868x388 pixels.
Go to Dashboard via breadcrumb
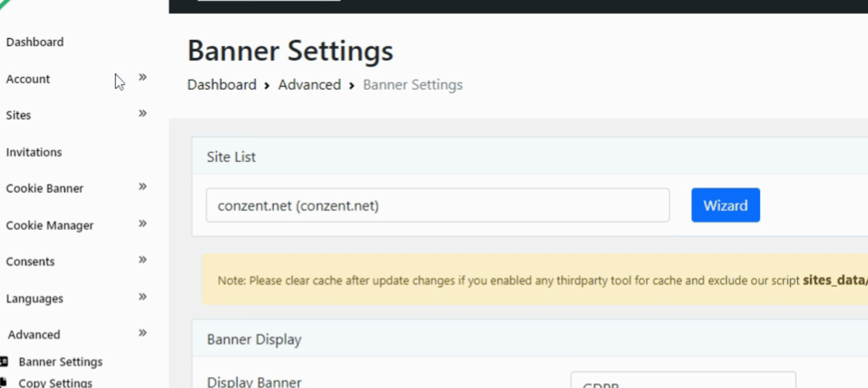pos(222,85)
